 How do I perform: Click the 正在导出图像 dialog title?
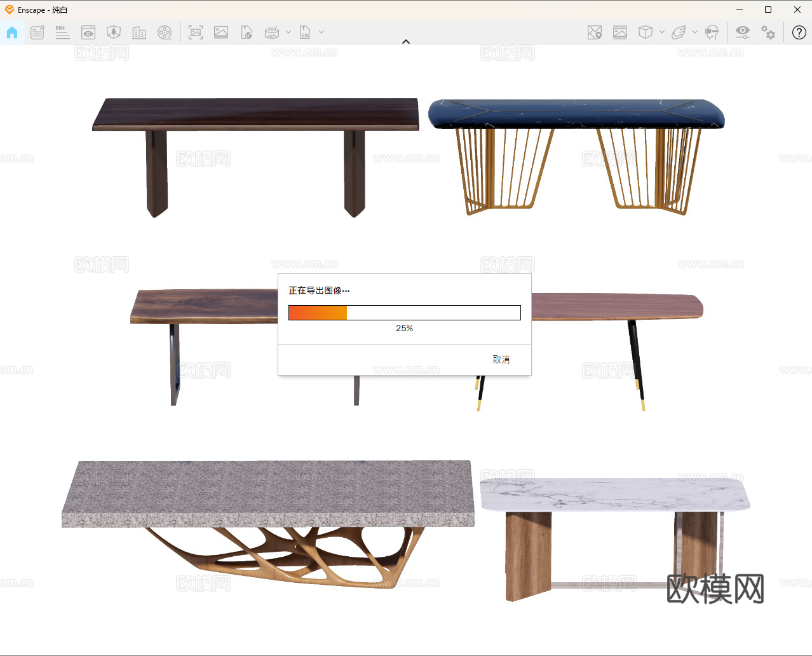tap(319, 290)
